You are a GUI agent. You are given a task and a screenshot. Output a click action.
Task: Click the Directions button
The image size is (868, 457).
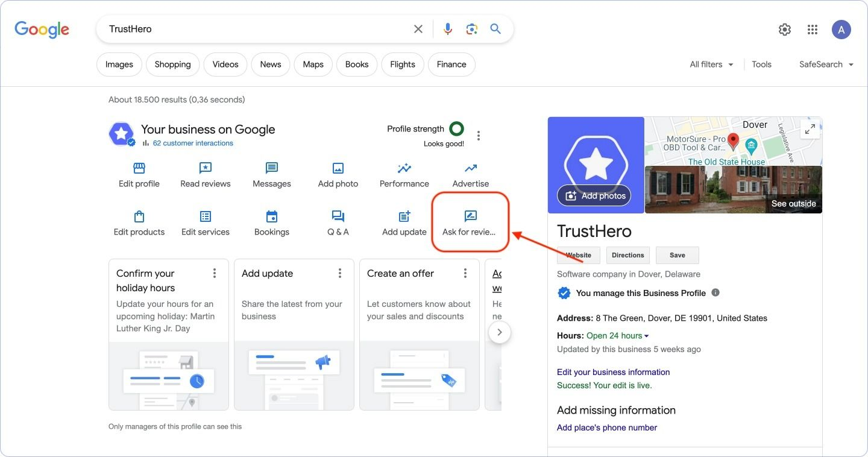pos(627,255)
